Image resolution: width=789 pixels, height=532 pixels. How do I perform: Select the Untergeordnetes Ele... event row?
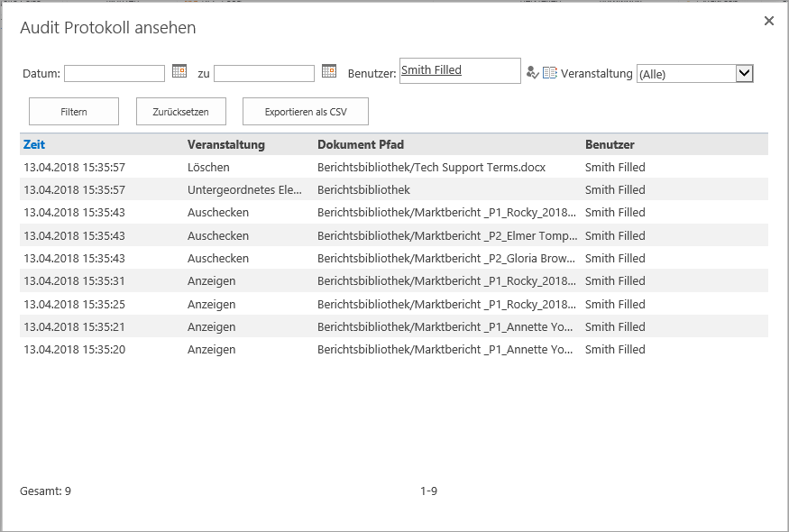(x=394, y=189)
